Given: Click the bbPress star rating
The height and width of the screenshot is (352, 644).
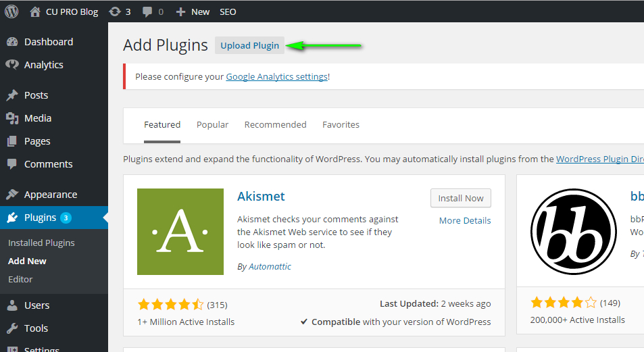Looking at the screenshot, I should pos(564,303).
